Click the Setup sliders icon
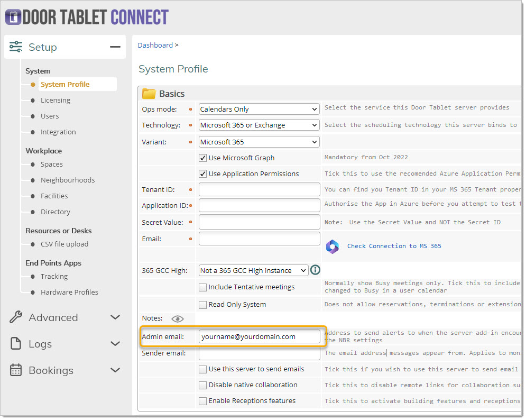 coord(16,47)
